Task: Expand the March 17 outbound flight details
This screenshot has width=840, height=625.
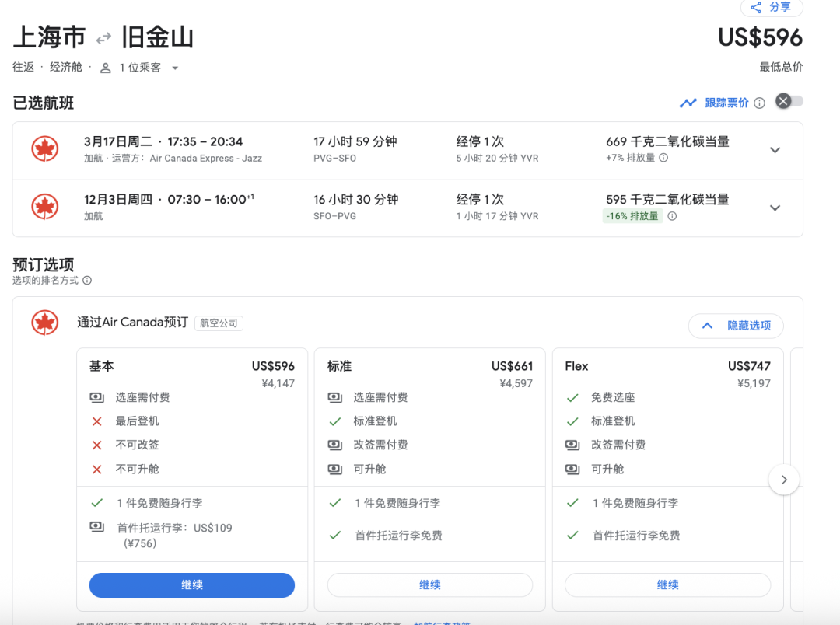Action: pos(775,150)
